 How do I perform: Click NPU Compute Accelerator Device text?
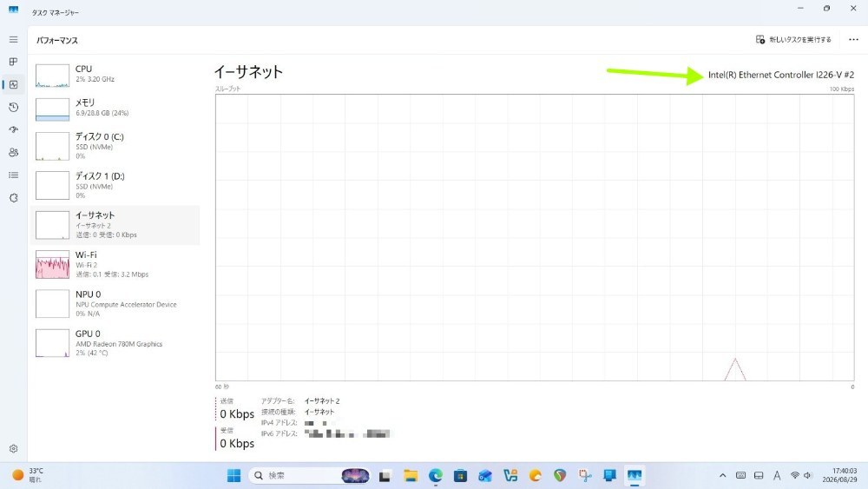click(x=126, y=305)
